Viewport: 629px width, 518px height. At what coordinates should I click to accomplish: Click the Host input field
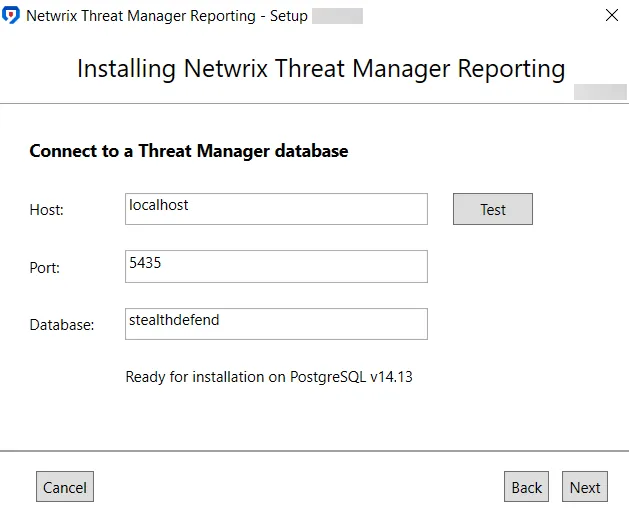(x=276, y=209)
